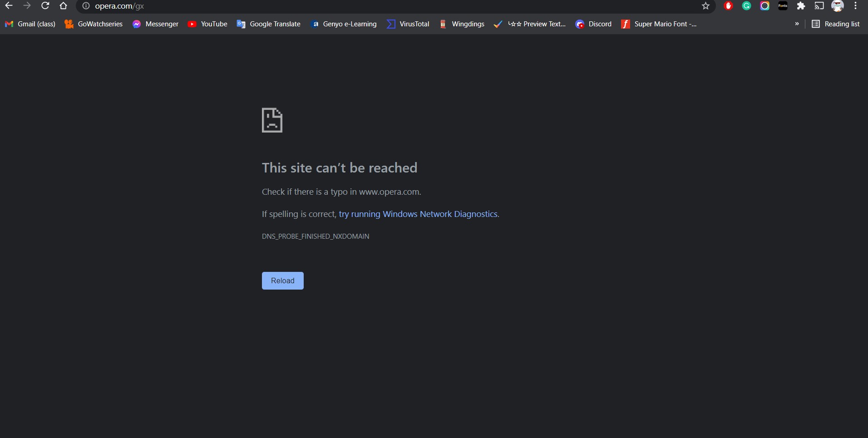Expand hidden bookmarks with double chevron
Image resolution: width=868 pixels, height=438 pixels.
(797, 24)
